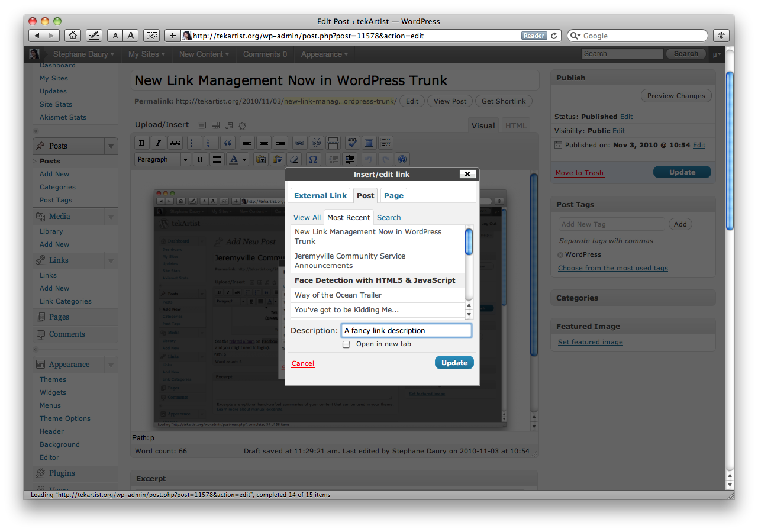Open the editor help question mark icon

(402, 159)
